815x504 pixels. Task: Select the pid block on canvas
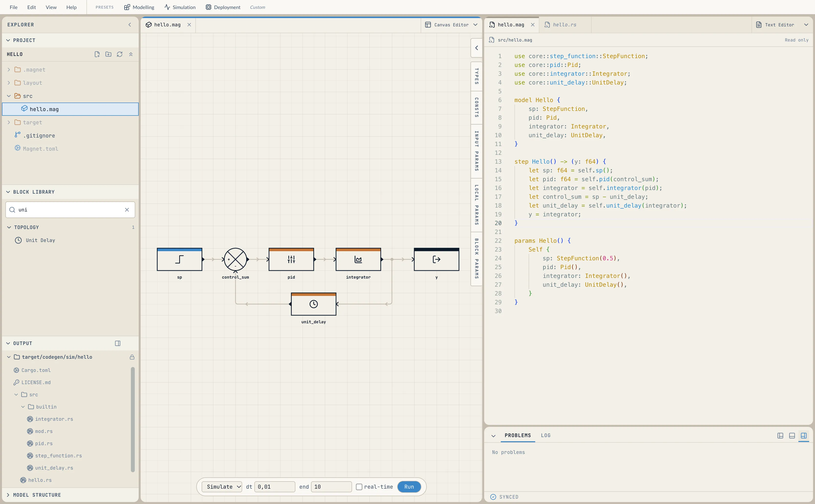click(291, 259)
